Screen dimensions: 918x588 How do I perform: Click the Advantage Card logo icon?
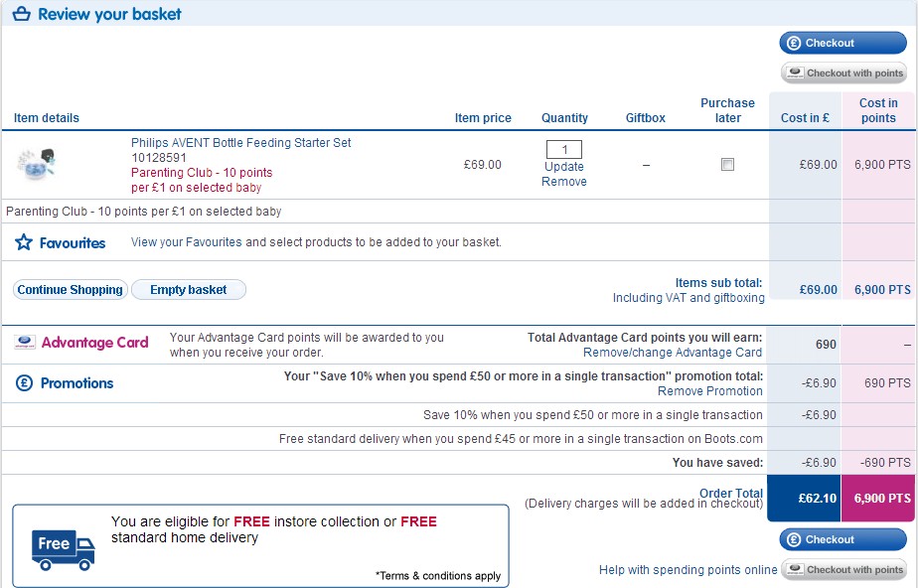pos(25,343)
